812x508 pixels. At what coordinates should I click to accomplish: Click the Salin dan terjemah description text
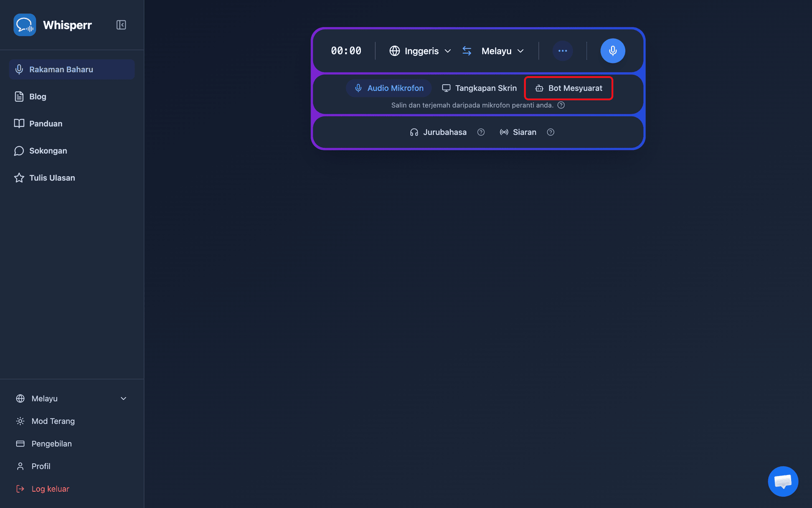coord(472,105)
